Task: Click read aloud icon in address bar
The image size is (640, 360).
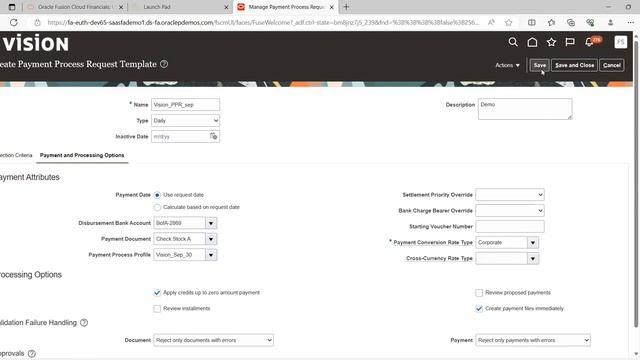Action: [491, 22]
